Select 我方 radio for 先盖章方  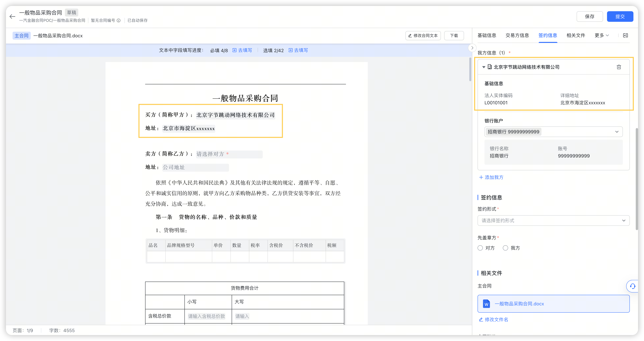505,248
